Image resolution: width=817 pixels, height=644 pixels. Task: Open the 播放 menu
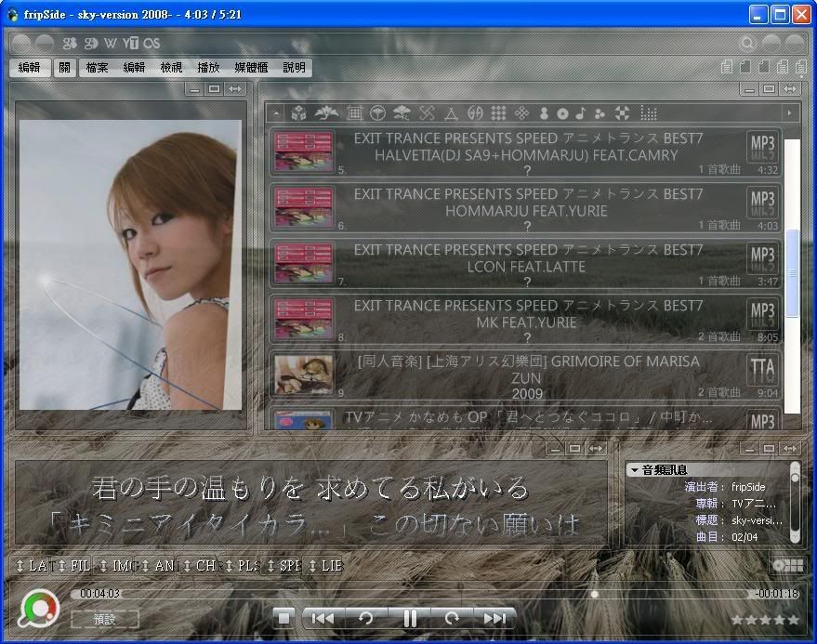pos(208,68)
